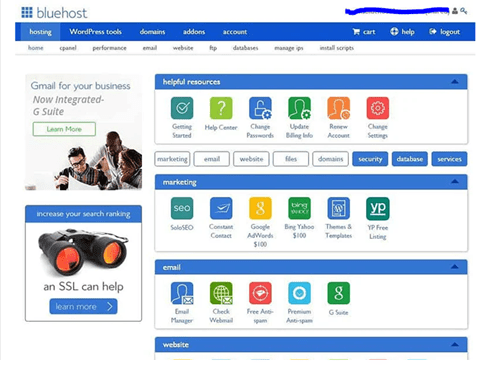Open the install scripts submenu link
This screenshot has height=368, width=487.
click(x=337, y=48)
